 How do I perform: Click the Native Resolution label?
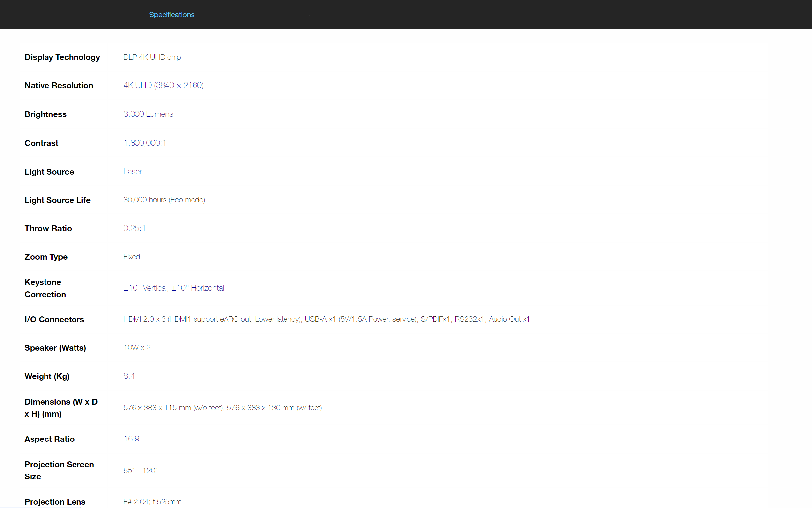[x=59, y=85]
